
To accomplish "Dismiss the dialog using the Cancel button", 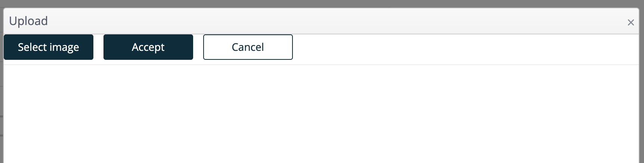I will 248,47.
